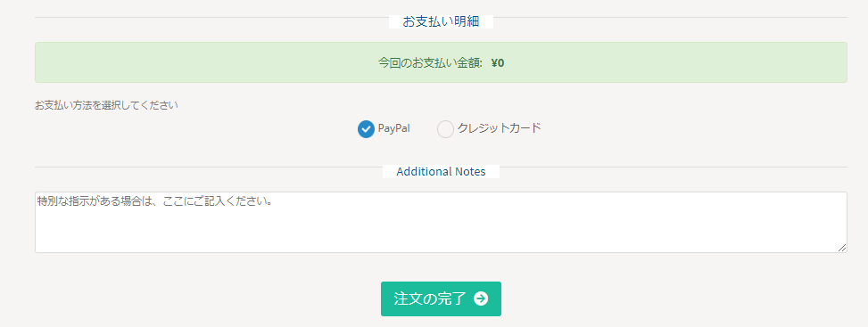868x327 pixels.
Task: Click the blank lower area of the notes box
Action: [441, 233]
